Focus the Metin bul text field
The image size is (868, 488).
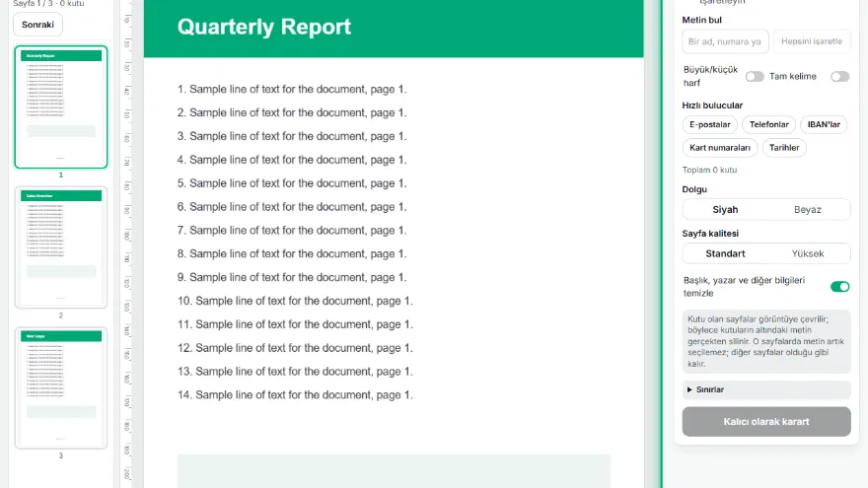[725, 41]
